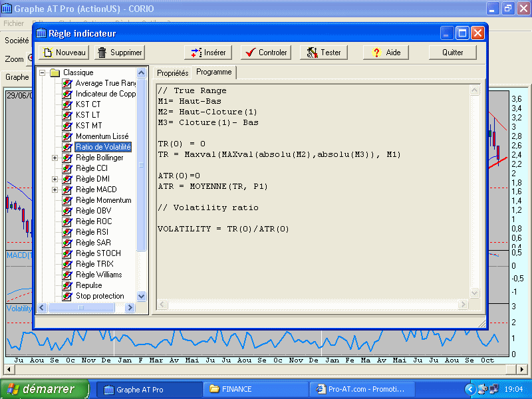Expand the Règle DMI node
This screenshot has width=532, height=399.
point(55,179)
